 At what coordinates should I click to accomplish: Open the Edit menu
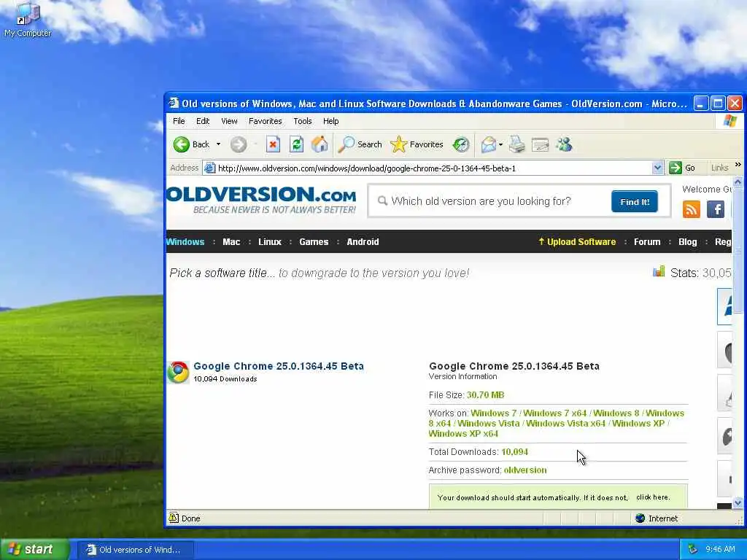[x=203, y=121]
